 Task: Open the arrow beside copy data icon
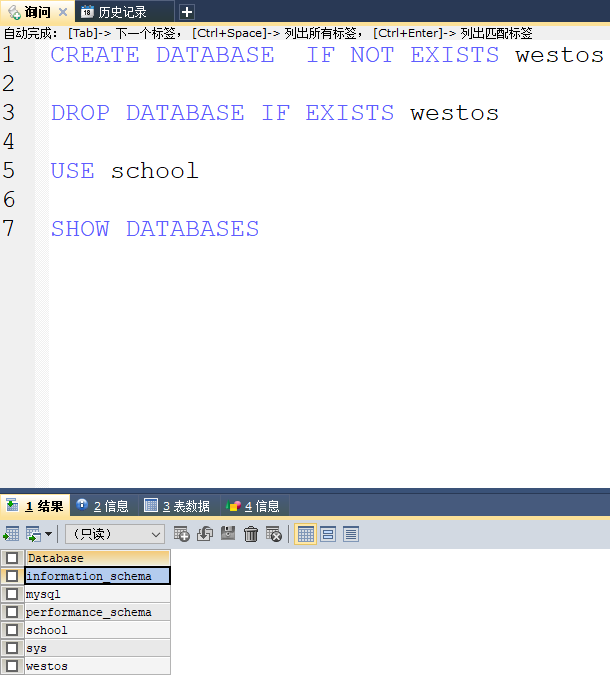click(x=48, y=534)
